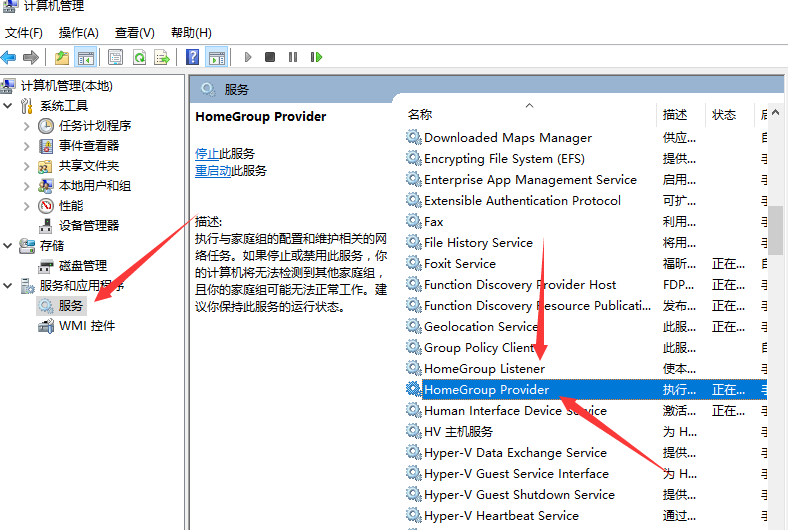Click gear icon beside Foxit Service

tap(414, 263)
